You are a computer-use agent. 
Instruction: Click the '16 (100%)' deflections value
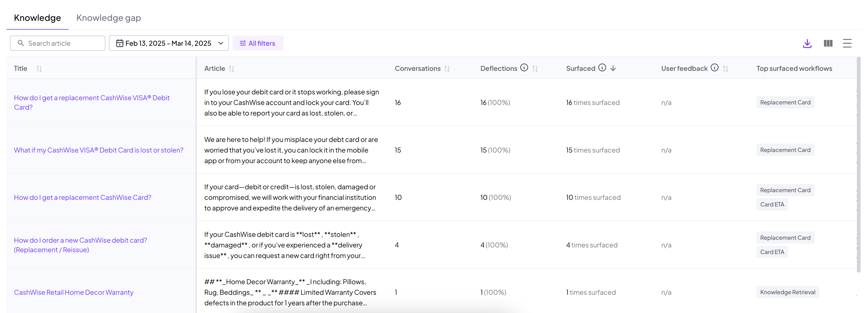pos(495,102)
